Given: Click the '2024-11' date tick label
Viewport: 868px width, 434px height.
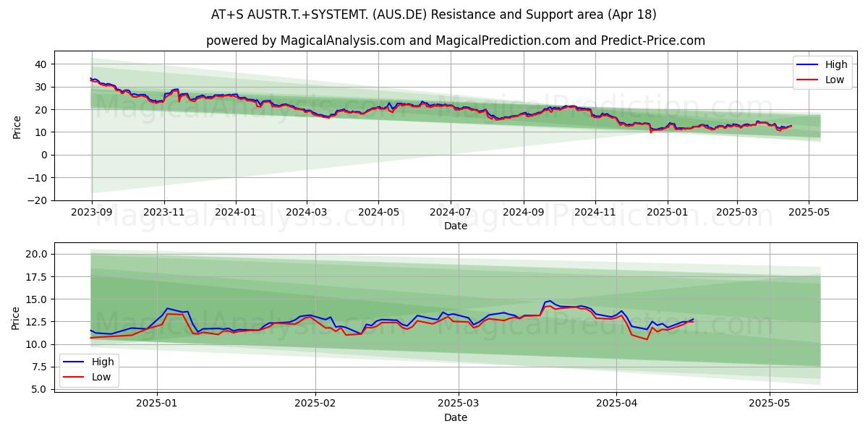Looking at the screenshot, I should point(595,213).
